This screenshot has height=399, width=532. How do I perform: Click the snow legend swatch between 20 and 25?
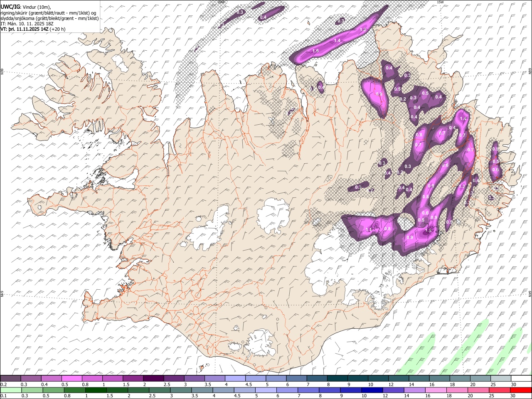click(x=480, y=379)
